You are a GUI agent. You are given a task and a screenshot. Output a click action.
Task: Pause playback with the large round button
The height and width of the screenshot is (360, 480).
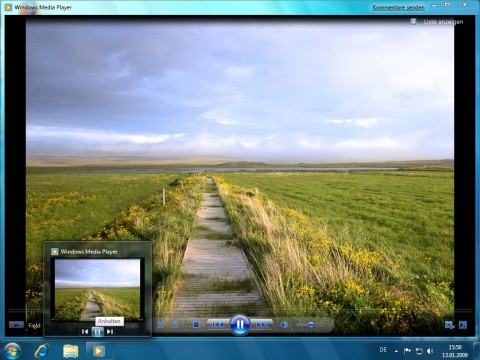pos(240,324)
